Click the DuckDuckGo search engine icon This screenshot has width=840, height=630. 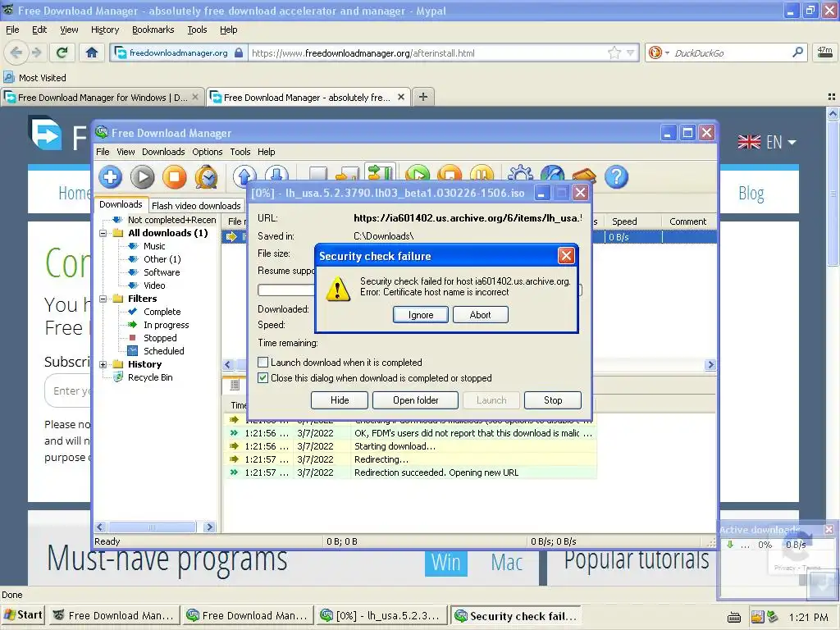point(655,52)
